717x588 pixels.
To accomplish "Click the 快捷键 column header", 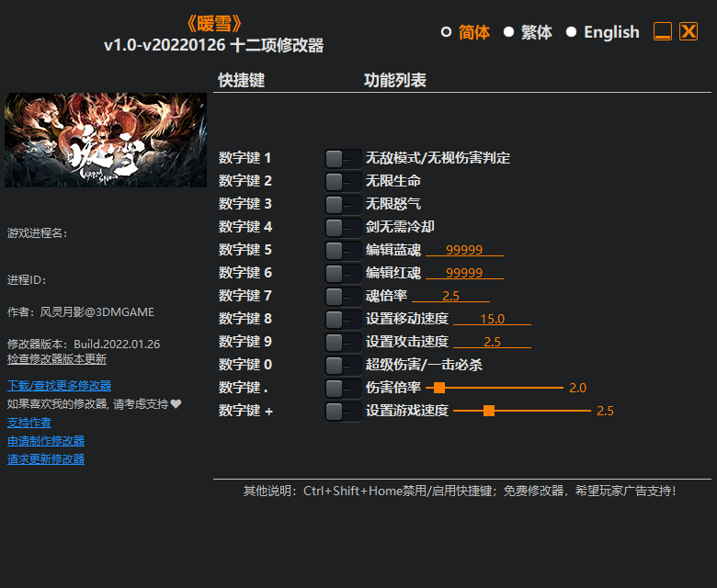I will tap(242, 81).
